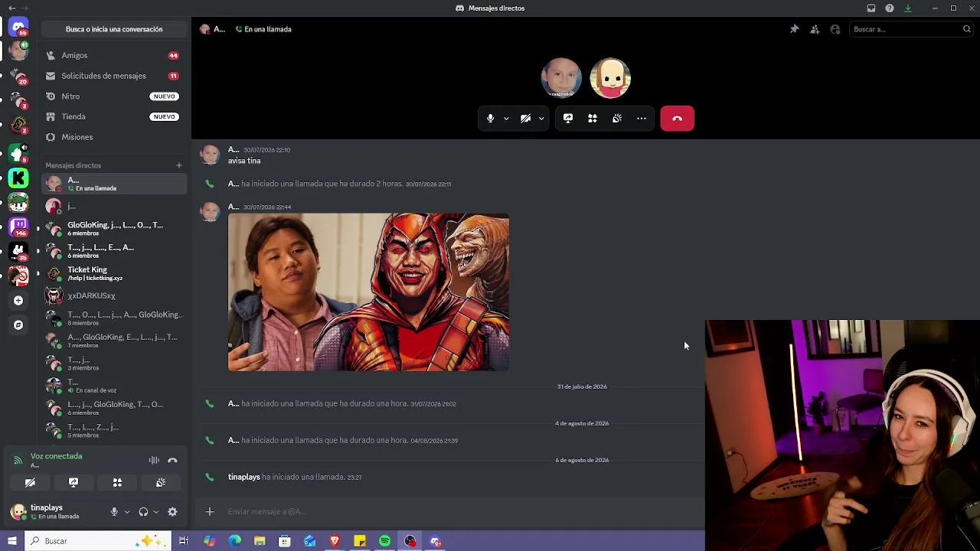Viewport: 980px width, 551px height.
Task: Open more call options (three dots)
Action: pos(642,119)
